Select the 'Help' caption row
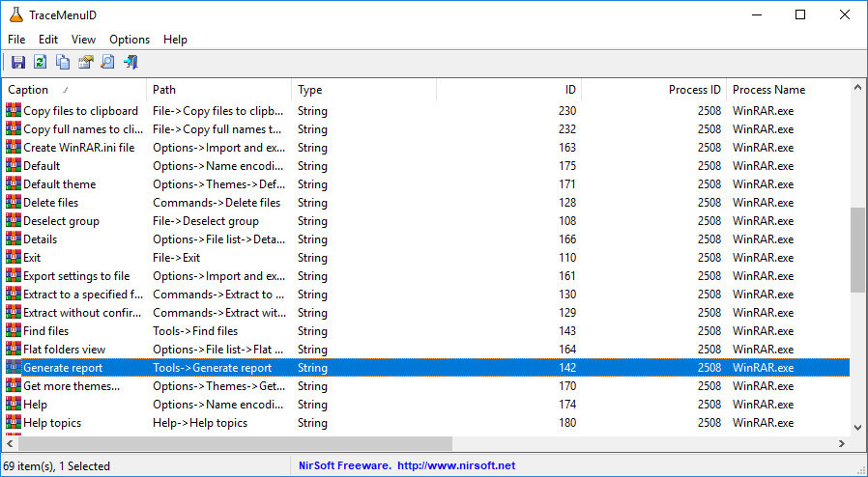 pos(36,405)
